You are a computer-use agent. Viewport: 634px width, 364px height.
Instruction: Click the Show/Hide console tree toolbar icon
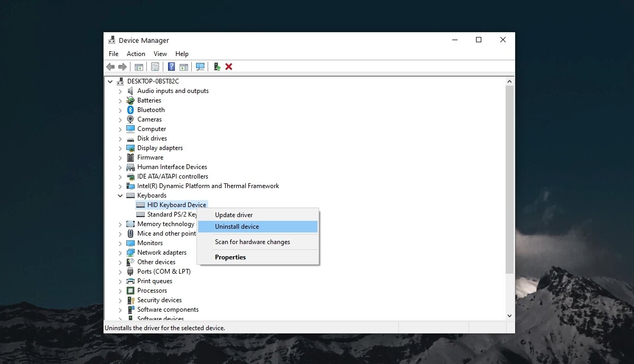pyautogui.click(x=139, y=67)
